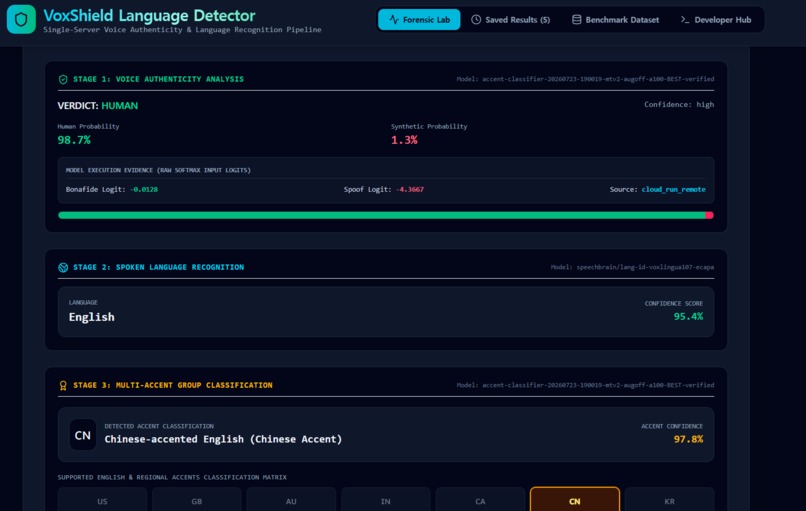Select the US accent cell
Viewport: 806px width, 511px height.
click(102, 501)
